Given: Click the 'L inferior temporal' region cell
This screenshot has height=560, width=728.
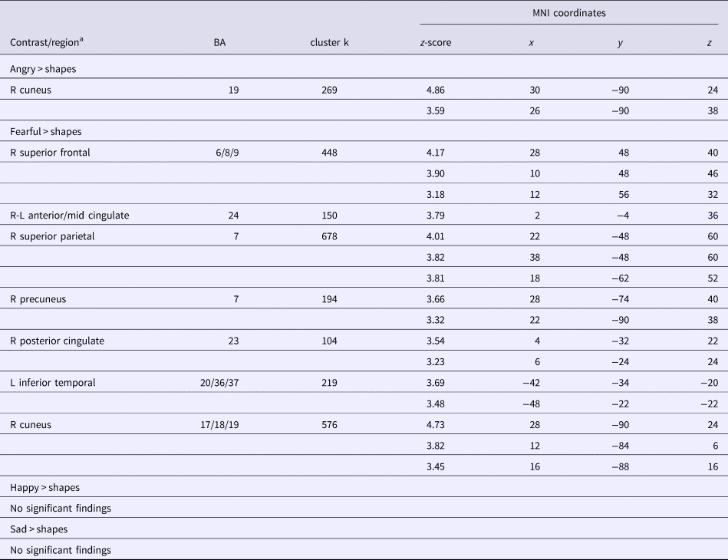Looking at the screenshot, I should coord(52,383).
